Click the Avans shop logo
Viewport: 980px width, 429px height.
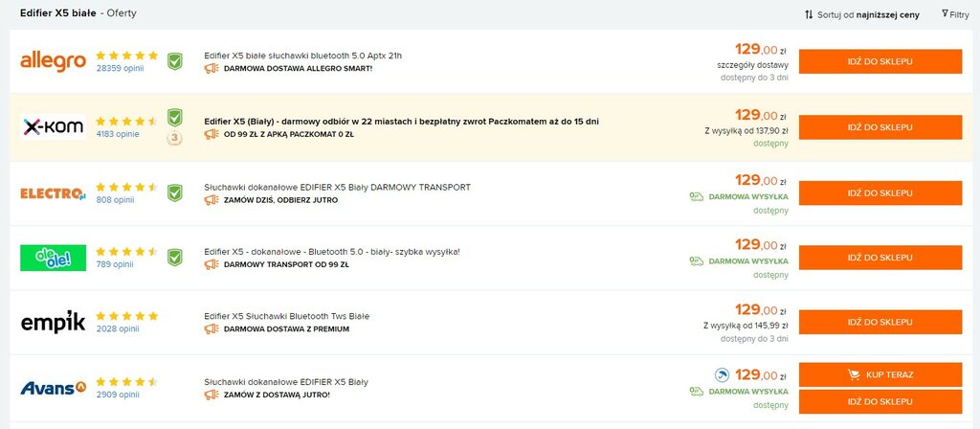54,389
